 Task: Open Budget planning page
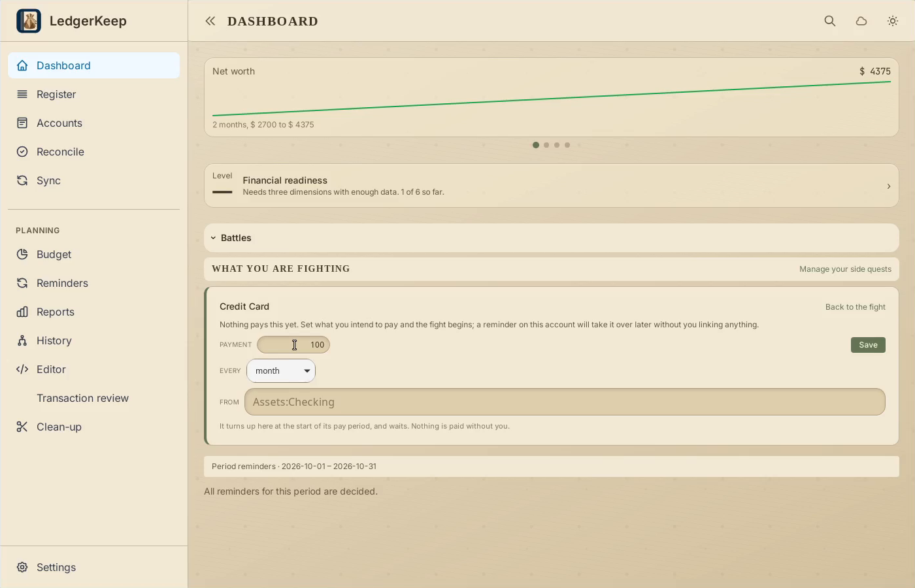pos(93,254)
